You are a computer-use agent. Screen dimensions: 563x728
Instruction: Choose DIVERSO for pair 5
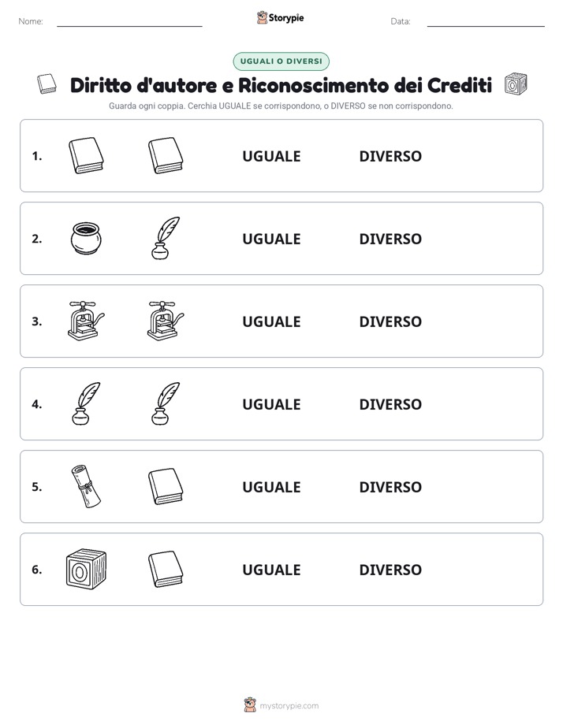390,487
